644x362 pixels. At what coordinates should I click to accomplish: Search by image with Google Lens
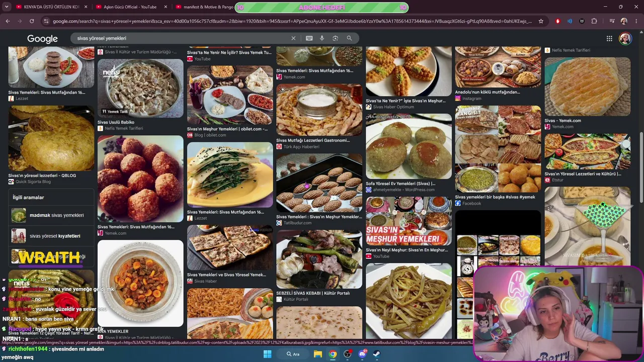pyautogui.click(x=335, y=38)
